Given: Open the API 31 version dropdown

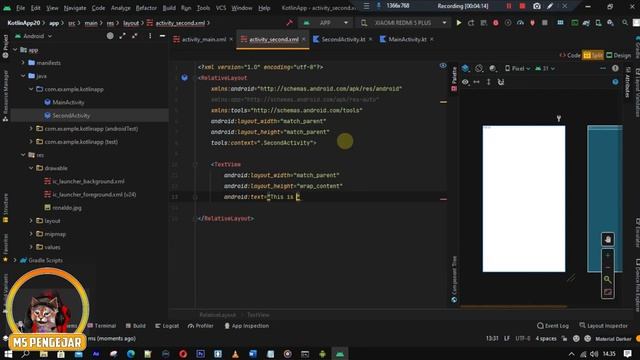Looking at the screenshot, I should (x=545, y=68).
